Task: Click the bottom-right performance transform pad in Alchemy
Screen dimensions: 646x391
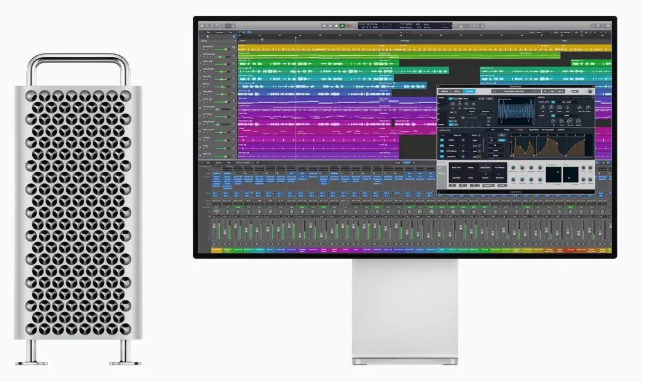Action: 499,178
